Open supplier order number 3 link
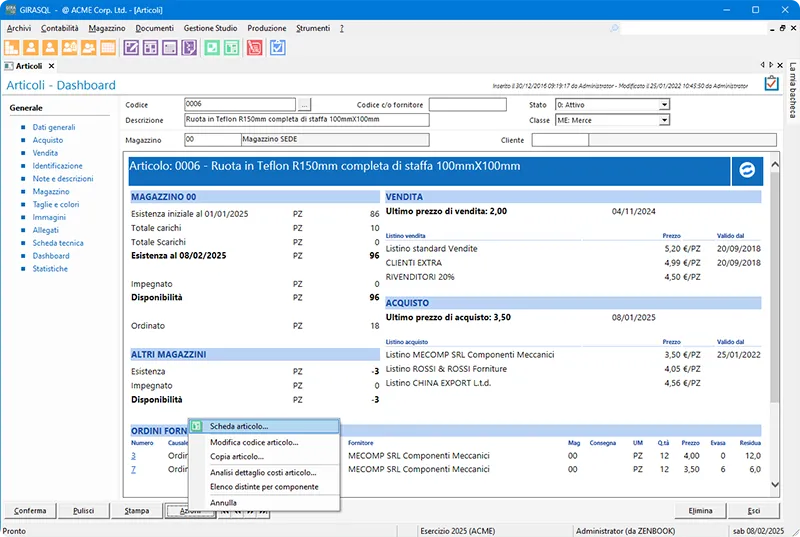This screenshot has width=800, height=537. pyautogui.click(x=133, y=455)
